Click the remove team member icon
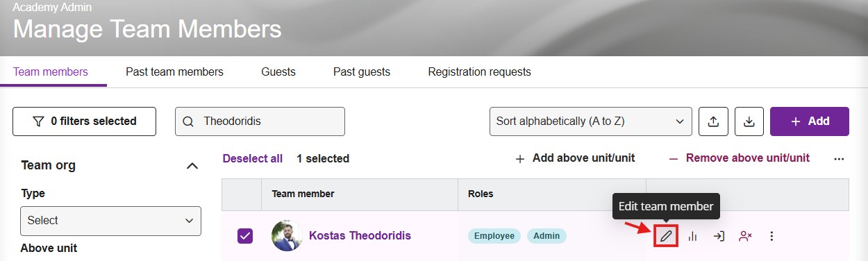The height and width of the screenshot is (261, 868). (745, 236)
